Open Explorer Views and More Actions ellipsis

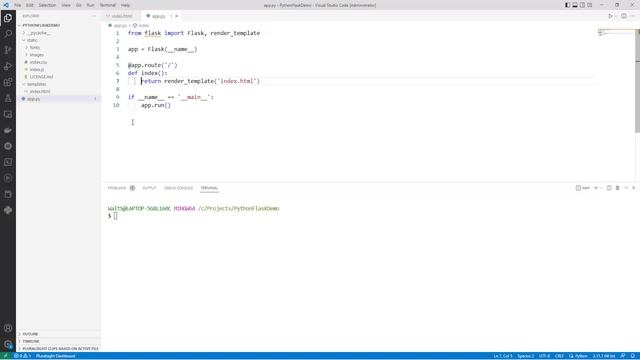coord(94,16)
